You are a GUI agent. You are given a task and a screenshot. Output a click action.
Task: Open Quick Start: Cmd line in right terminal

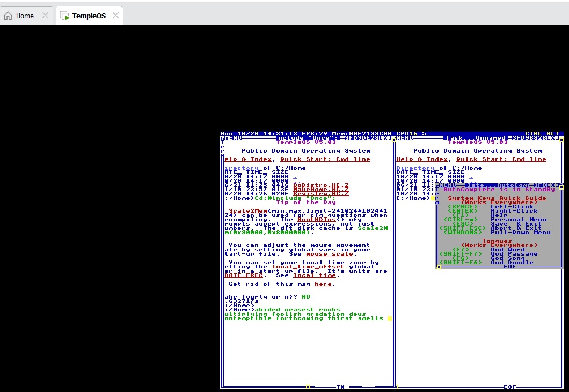point(501,159)
